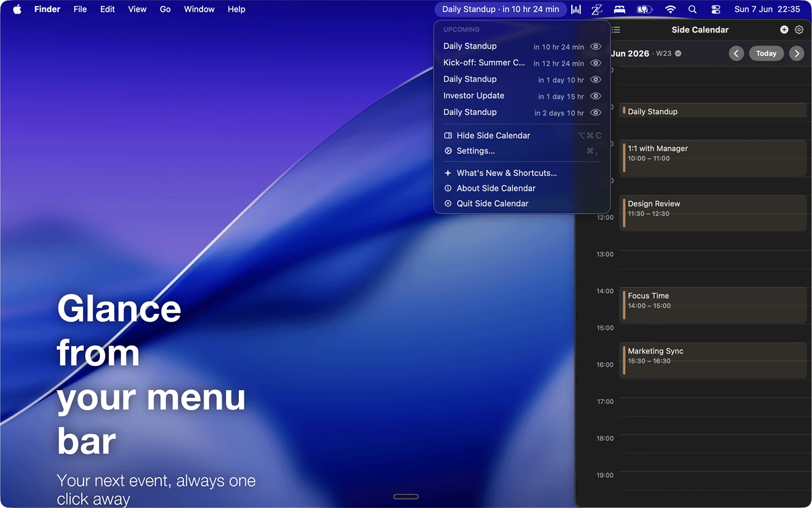Open Control Center from the menu bar
The width and height of the screenshot is (812, 508).
point(716,9)
